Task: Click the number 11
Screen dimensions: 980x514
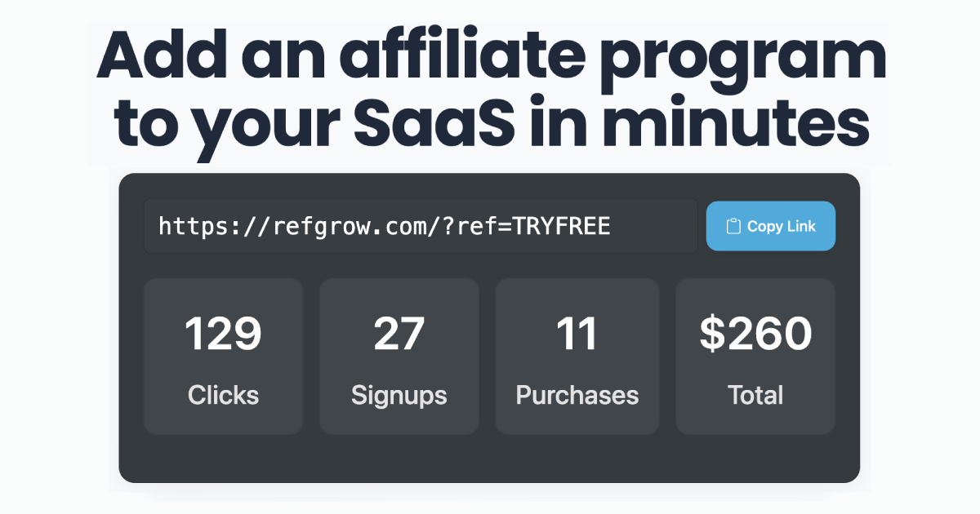Action: (x=577, y=334)
